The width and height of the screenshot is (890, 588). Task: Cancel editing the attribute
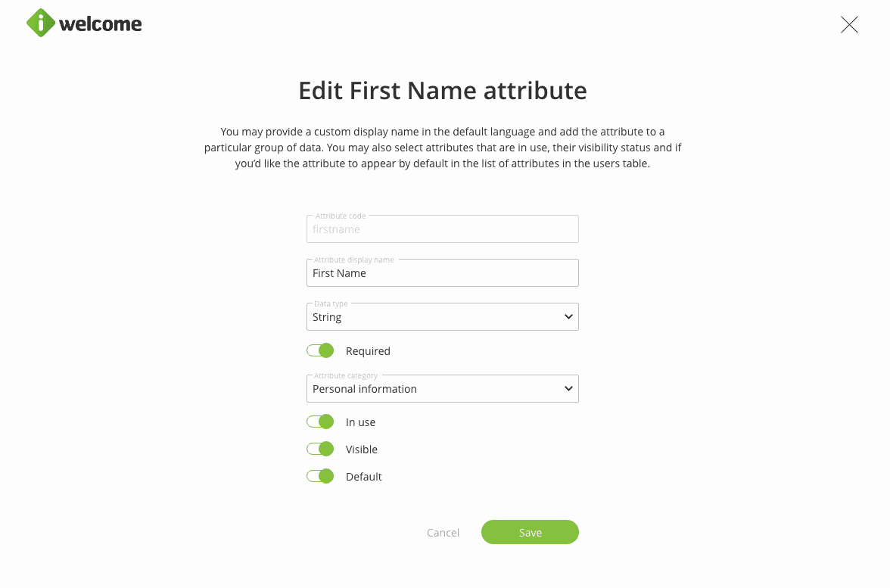pyautogui.click(x=443, y=533)
